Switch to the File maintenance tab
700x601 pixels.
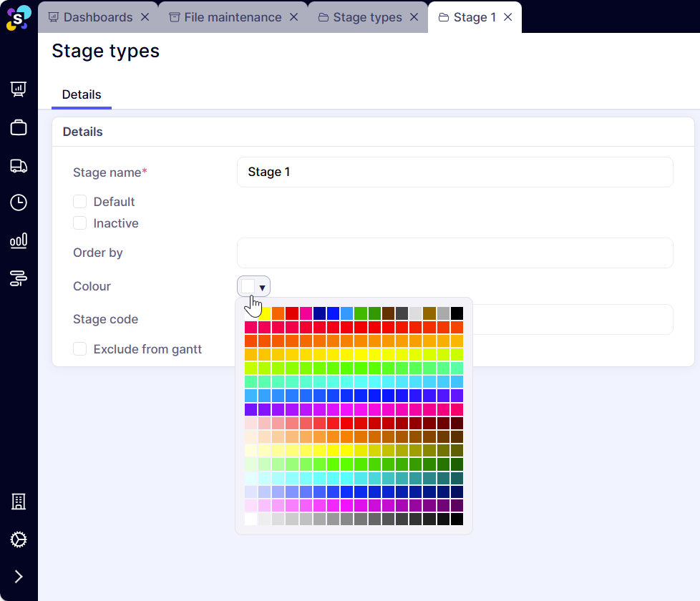pos(232,17)
